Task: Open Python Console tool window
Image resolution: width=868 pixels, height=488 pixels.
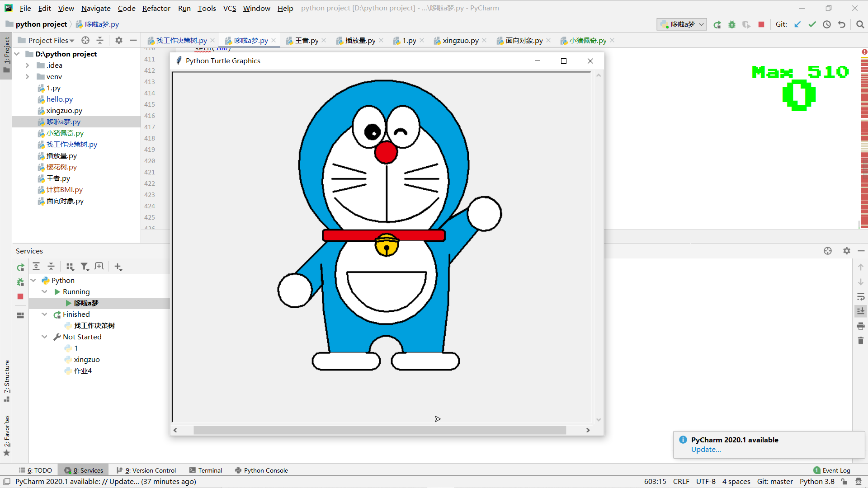Action: pos(261,470)
